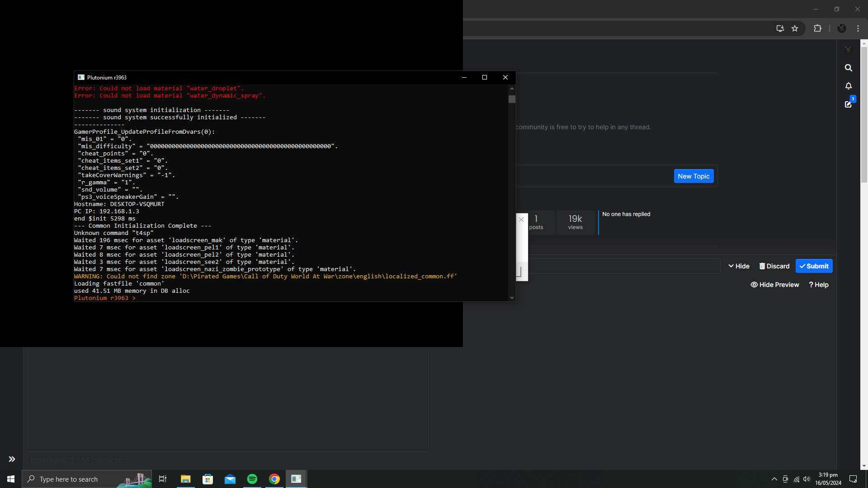This screenshot has height=488, width=868.
Task: Bookmark this page with the star icon
Action: (795, 28)
